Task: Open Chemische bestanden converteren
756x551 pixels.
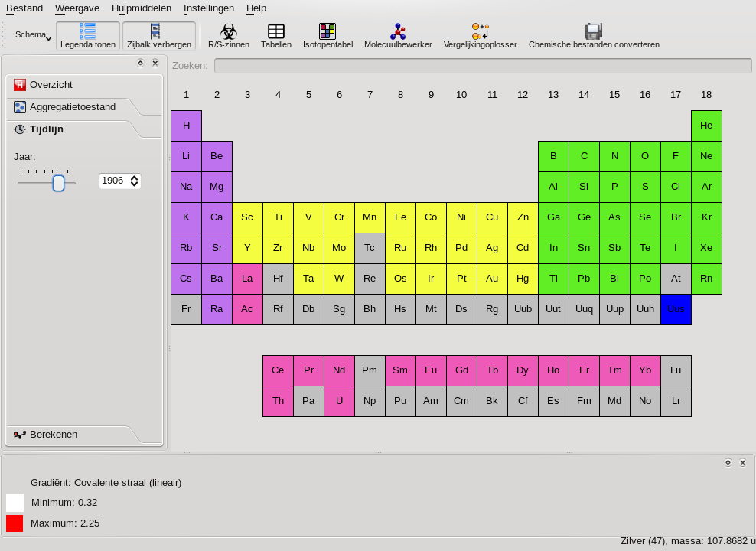Action: [594, 36]
